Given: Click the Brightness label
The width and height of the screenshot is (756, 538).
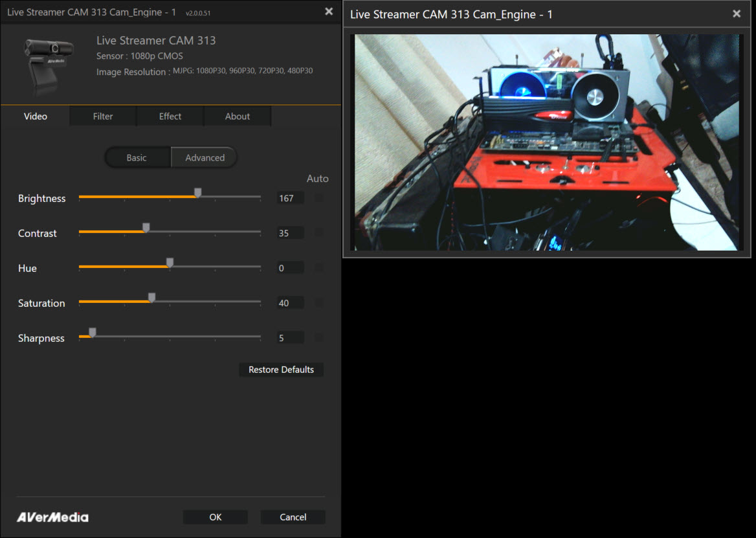Looking at the screenshot, I should 42,199.
